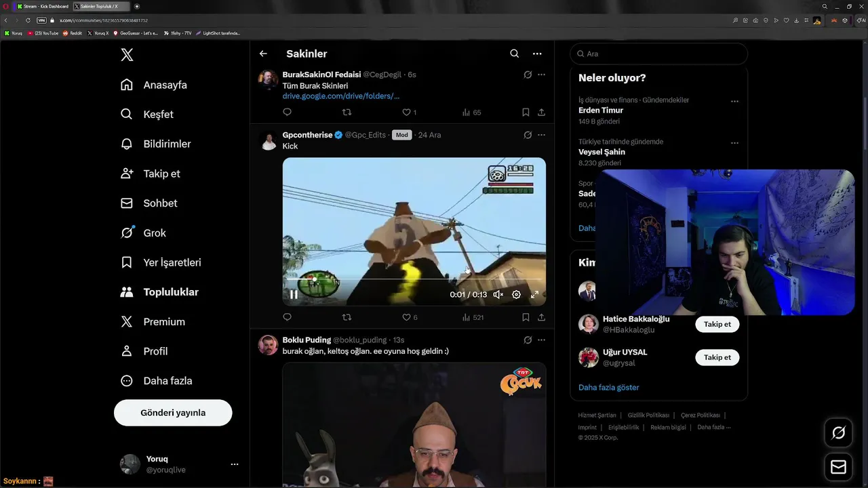Open the Veysel Şahin trending topic

[602, 152]
